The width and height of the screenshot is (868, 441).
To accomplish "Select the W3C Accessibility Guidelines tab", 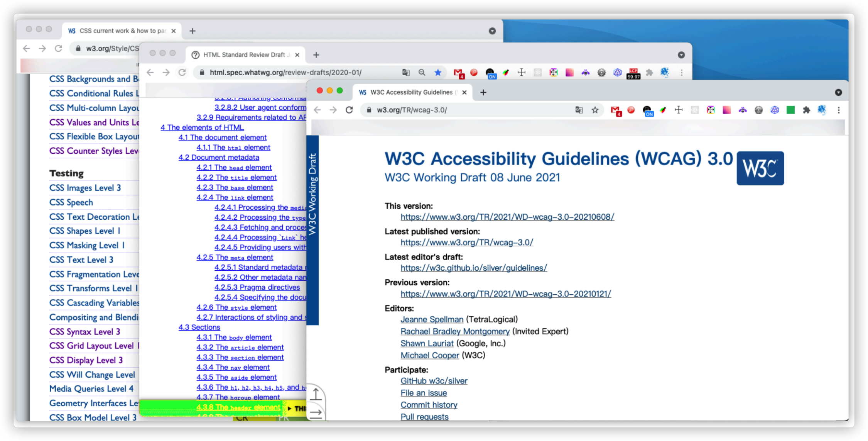I will [412, 92].
